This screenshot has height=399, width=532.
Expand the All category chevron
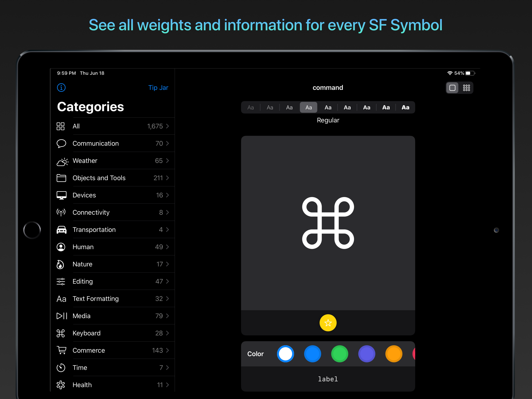click(x=167, y=126)
